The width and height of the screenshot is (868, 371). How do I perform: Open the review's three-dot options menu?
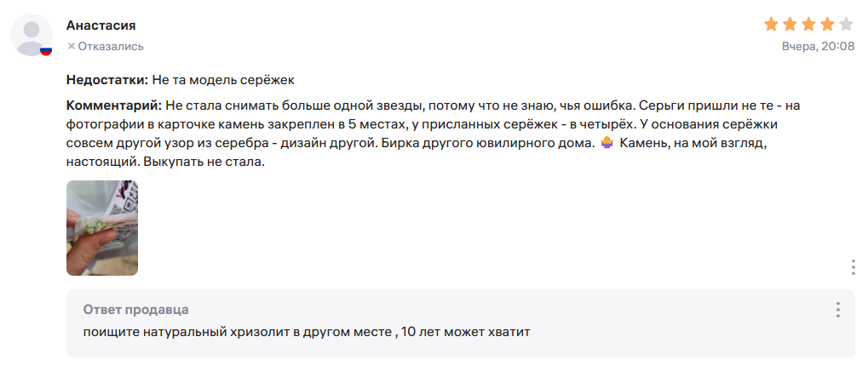click(853, 267)
